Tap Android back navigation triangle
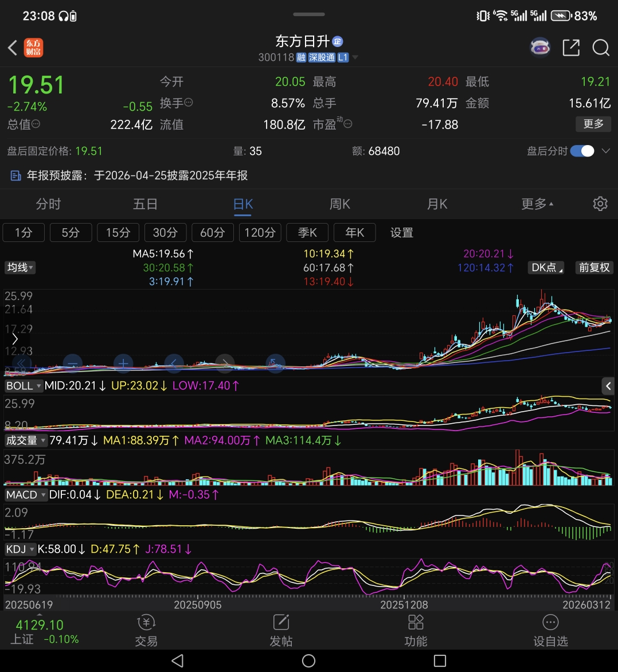 (177, 661)
